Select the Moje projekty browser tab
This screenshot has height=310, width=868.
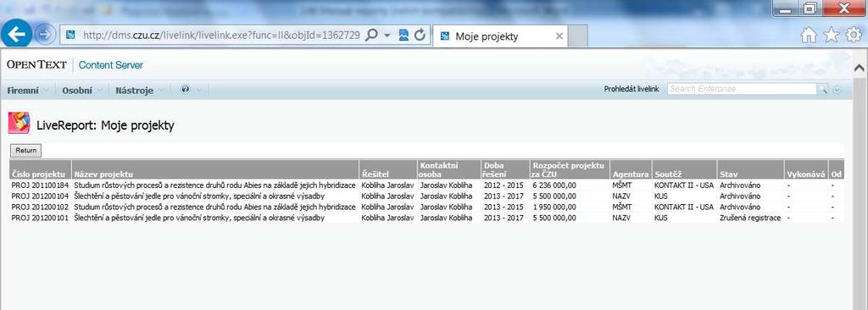click(500, 36)
